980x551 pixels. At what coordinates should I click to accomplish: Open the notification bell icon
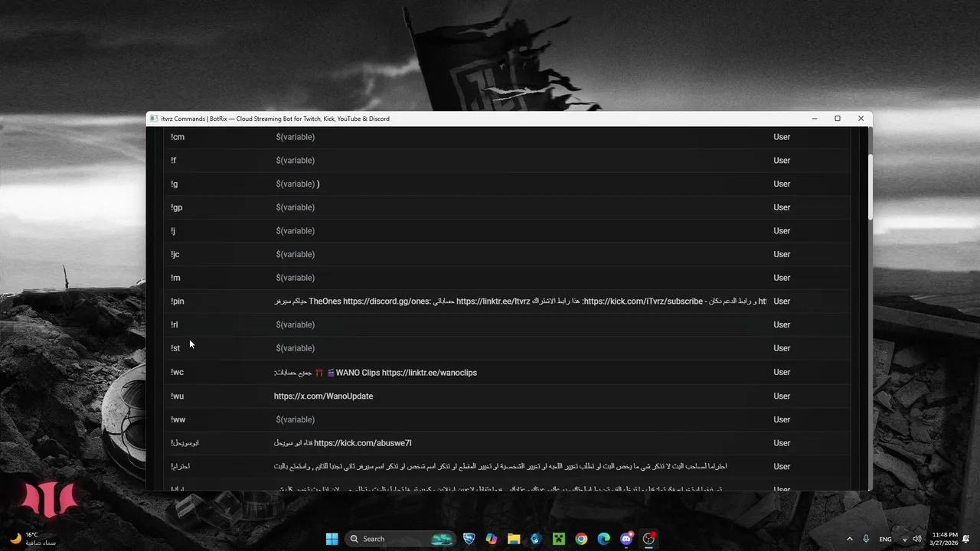[966, 539]
